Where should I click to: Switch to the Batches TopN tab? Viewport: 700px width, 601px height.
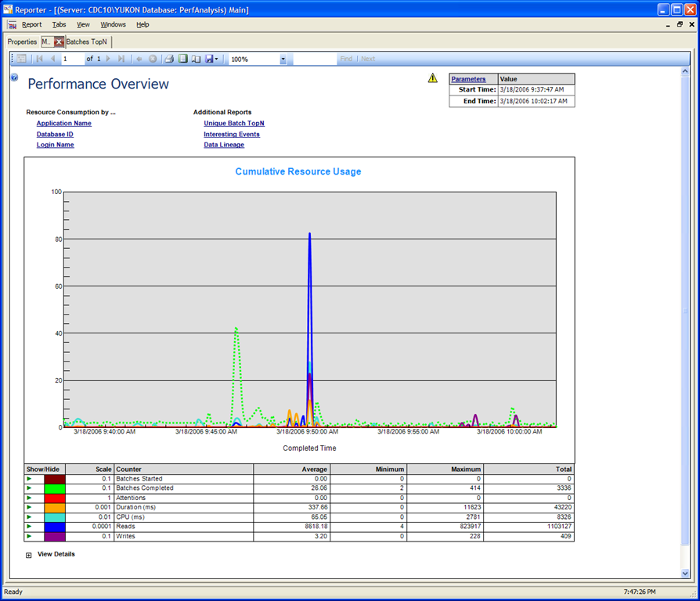(x=88, y=41)
